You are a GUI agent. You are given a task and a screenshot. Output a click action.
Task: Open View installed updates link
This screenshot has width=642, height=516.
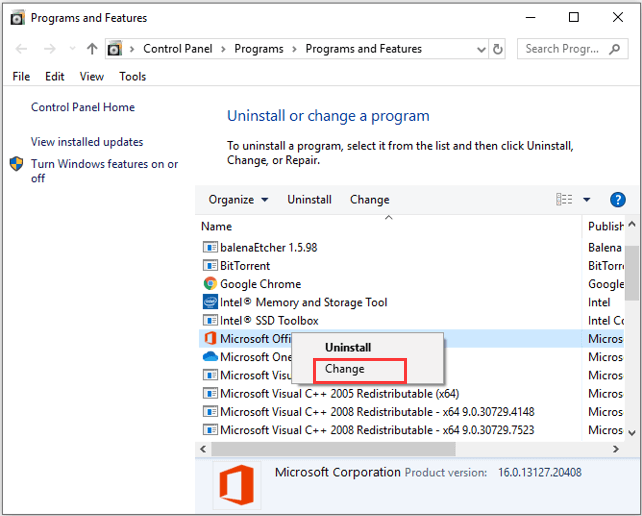point(87,142)
